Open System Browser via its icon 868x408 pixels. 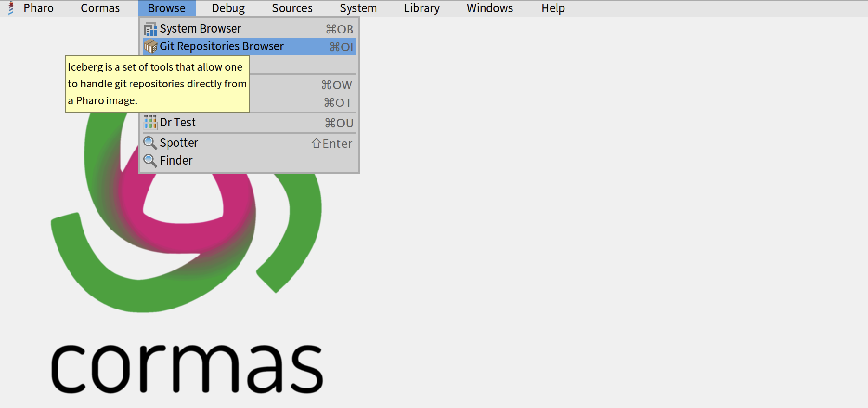[x=150, y=29]
